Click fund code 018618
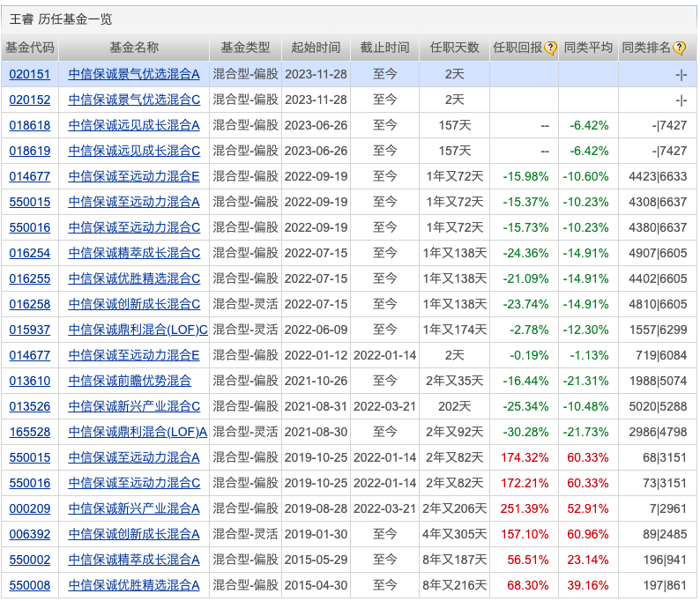This screenshot has width=700, height=601. point(30,125)
